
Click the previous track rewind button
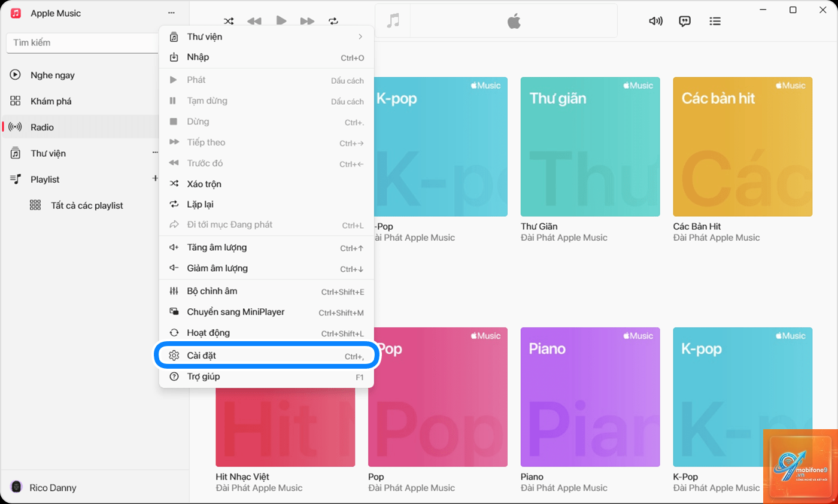pos(254,21)
